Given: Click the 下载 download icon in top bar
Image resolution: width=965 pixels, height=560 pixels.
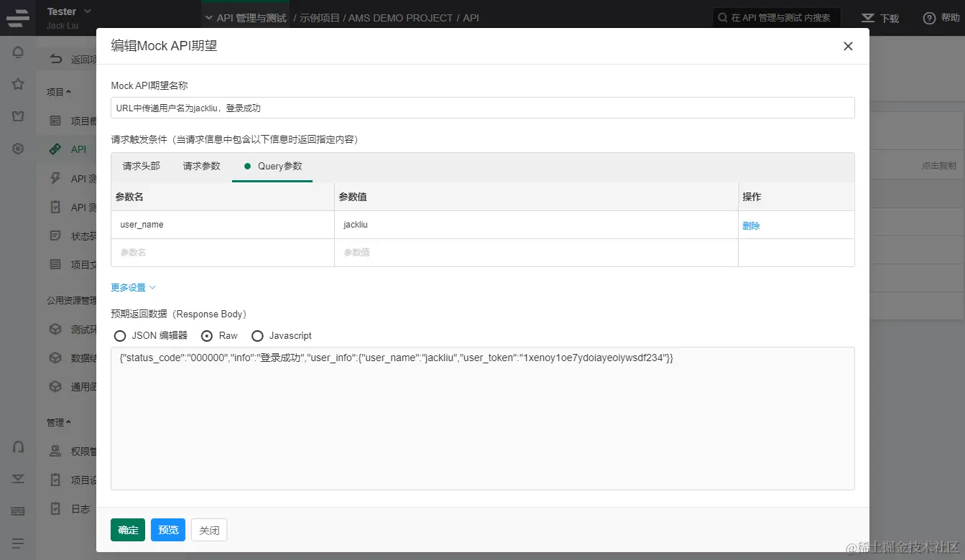Looking at the screenshot, I should tap(868, 18).
